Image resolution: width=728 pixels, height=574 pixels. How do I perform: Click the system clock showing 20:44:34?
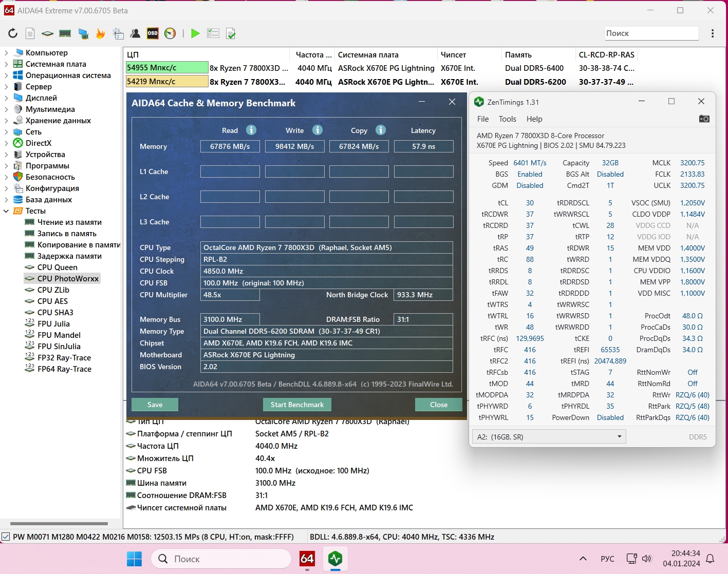[x=685, y=553]
